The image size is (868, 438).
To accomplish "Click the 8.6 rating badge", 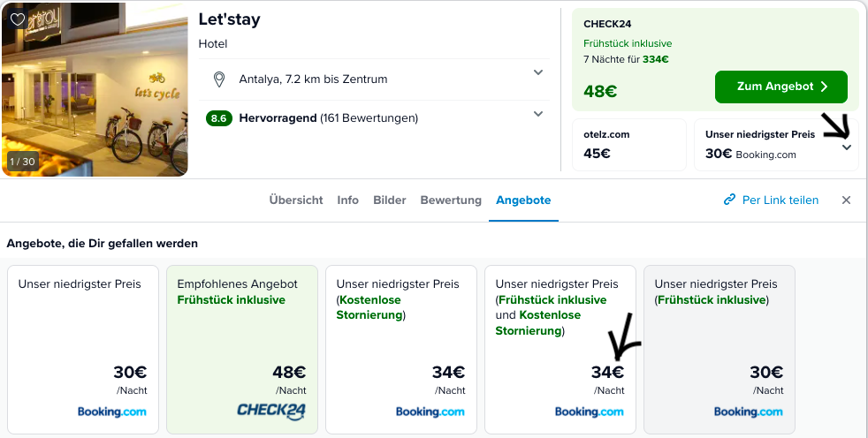I will pos(218,117).
